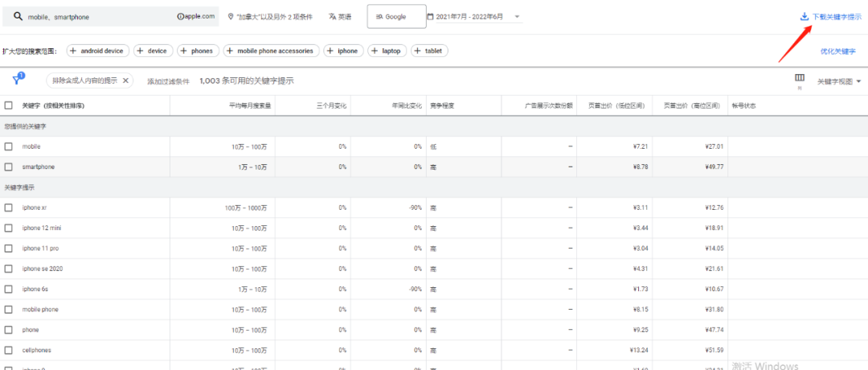Viewport: 868px width, 370px height.
Task: Click the -90% value in iphone 6s row
Action: tap(415, 289)
